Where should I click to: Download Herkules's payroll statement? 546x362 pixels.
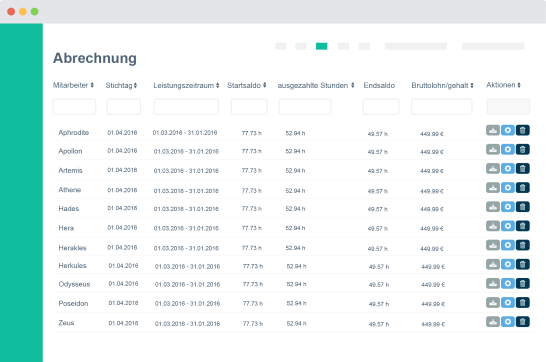493,265
